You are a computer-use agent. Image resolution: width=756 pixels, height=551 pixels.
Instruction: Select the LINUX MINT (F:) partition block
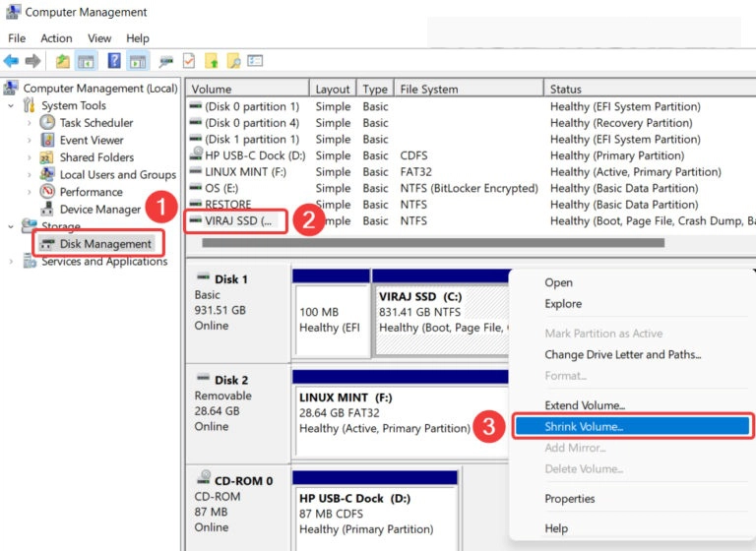[374, 412]
